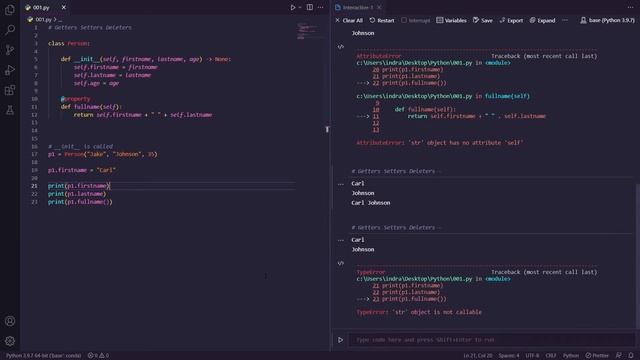
Task: Click the @property decorator line
Action: coord(76,99)
